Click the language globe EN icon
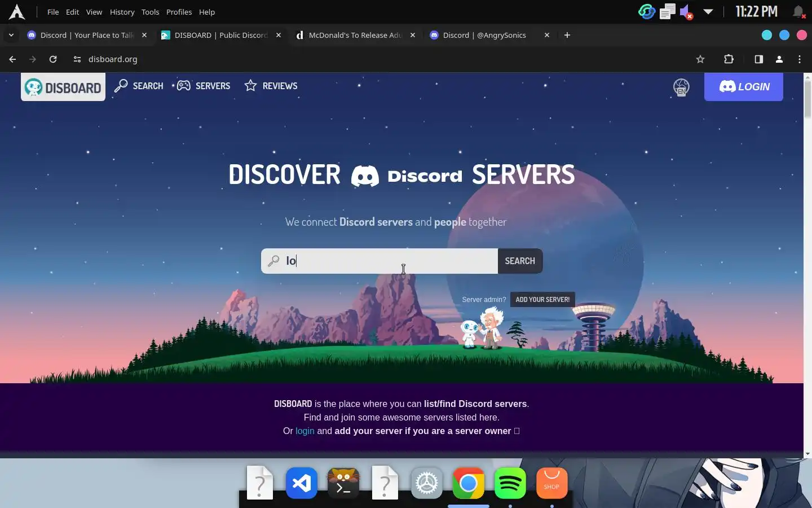Screen dimensions: 812x508 click(681, 87)
